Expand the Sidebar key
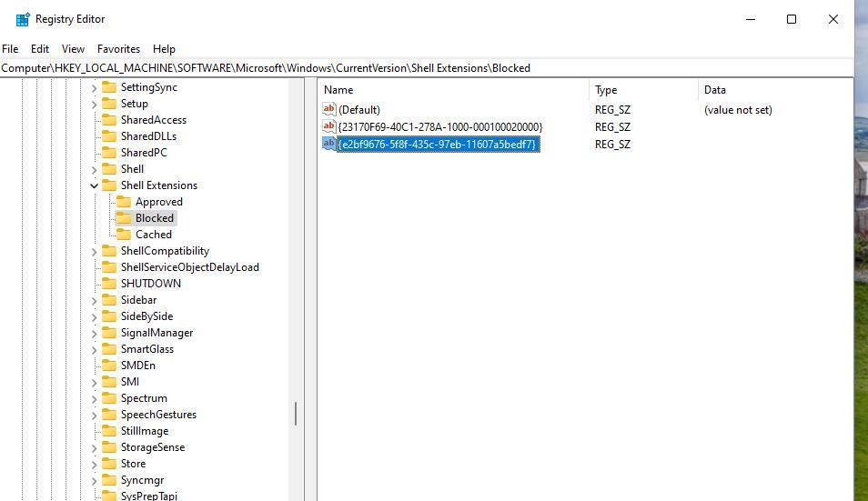The width and height of the screenshot is (868, 501). [x=94, y=301]
